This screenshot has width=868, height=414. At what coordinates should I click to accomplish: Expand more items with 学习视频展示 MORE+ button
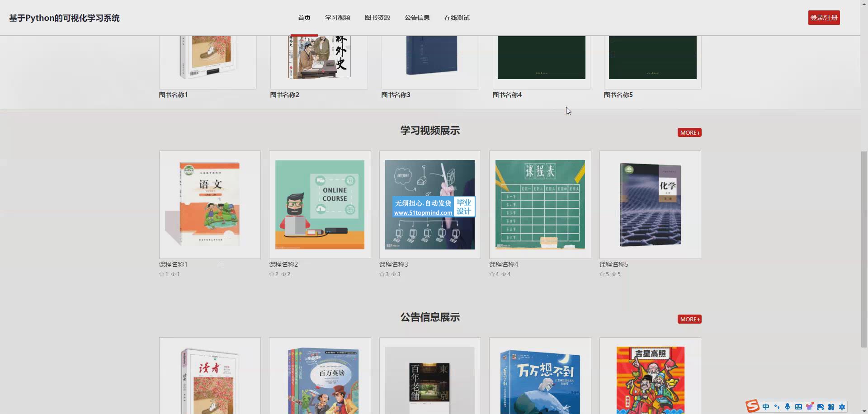click(x=689, y=132)
